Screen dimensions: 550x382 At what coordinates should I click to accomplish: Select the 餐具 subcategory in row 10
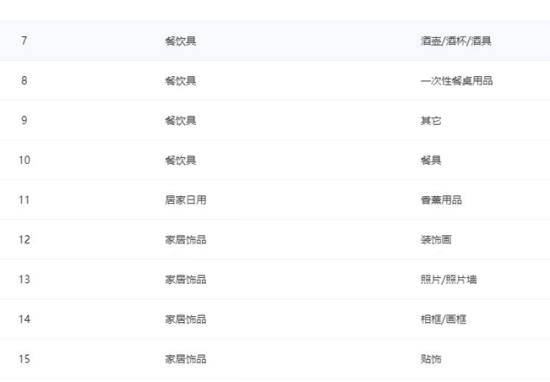pyautogui.click(x=431, y=160)
